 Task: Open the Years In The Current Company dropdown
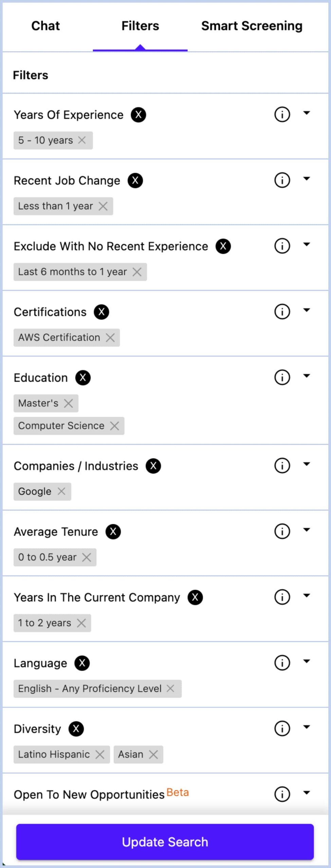click(x=307, y=596)
